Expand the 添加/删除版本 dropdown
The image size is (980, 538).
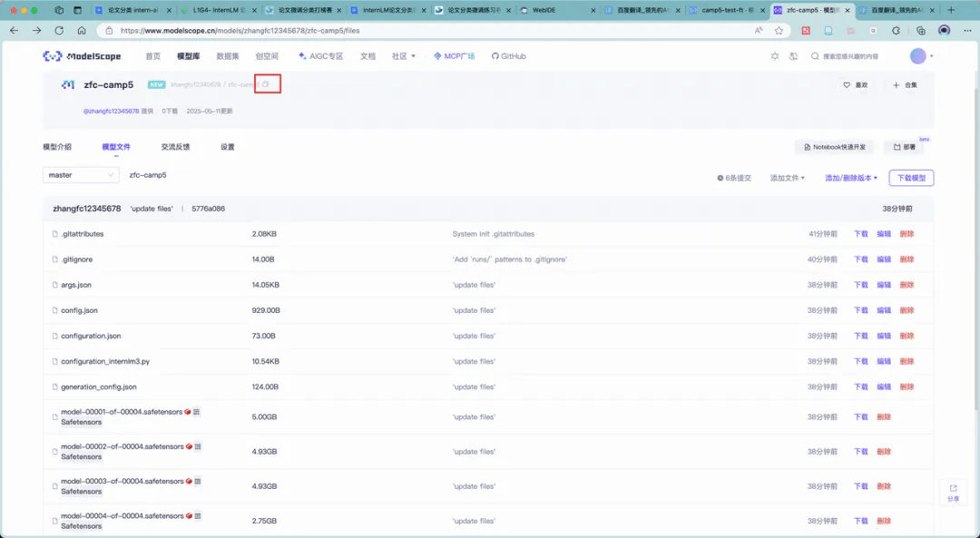coord(851,178)
